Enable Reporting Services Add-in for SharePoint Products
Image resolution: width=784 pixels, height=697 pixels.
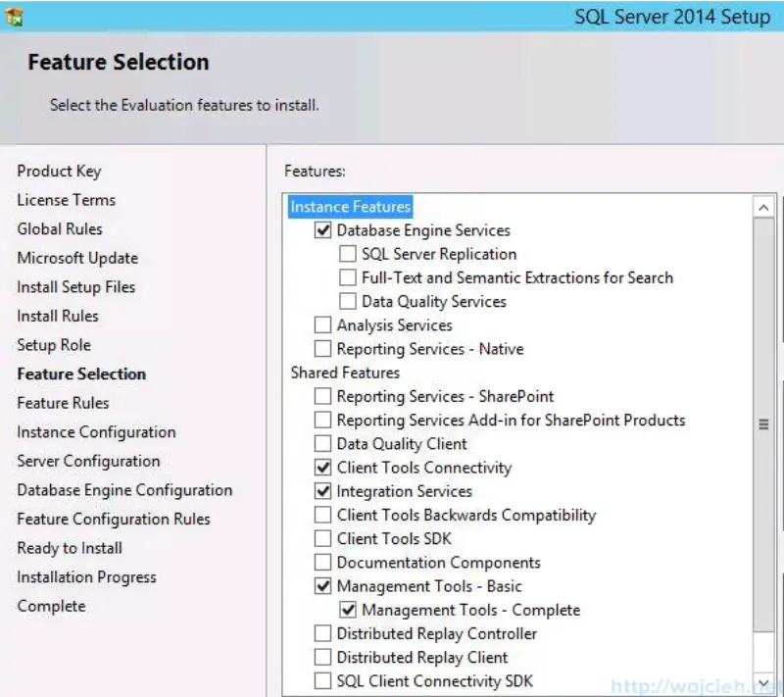click(x=323, y=420)
